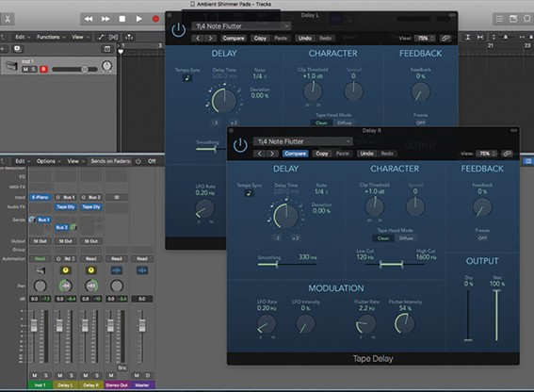Viewport: 534px width, 392px height.
Task: Toggle the power button of the Delay L plug-in
Action: coord(178,30)
